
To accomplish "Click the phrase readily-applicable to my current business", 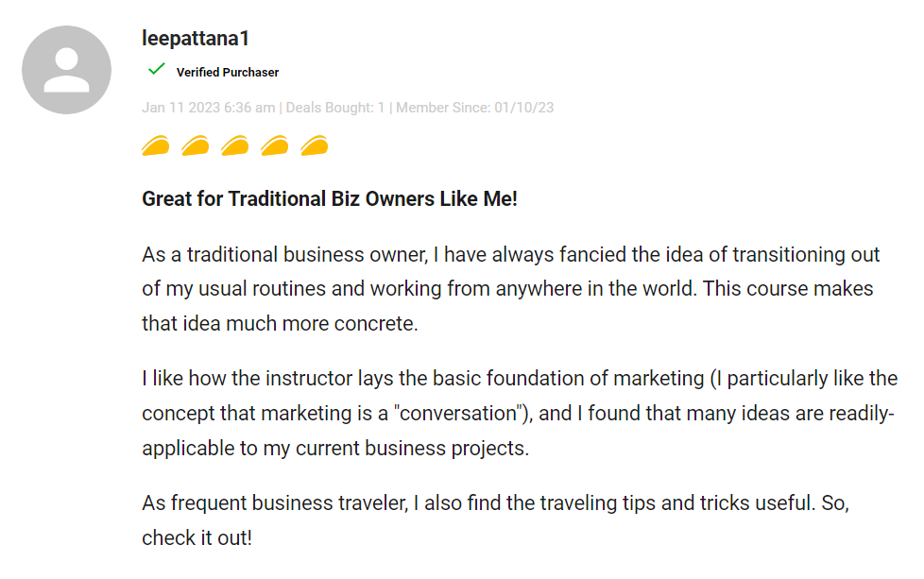I will pos(518,431).
